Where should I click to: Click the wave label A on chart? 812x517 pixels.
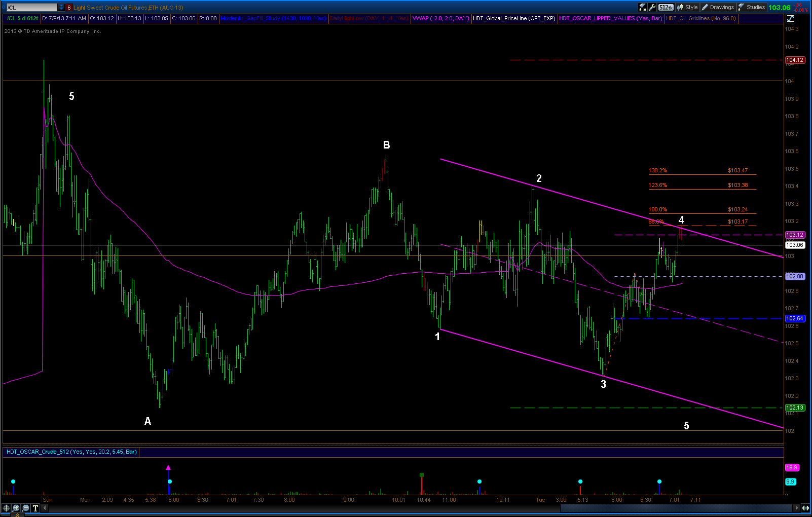(x=147, y=421)
